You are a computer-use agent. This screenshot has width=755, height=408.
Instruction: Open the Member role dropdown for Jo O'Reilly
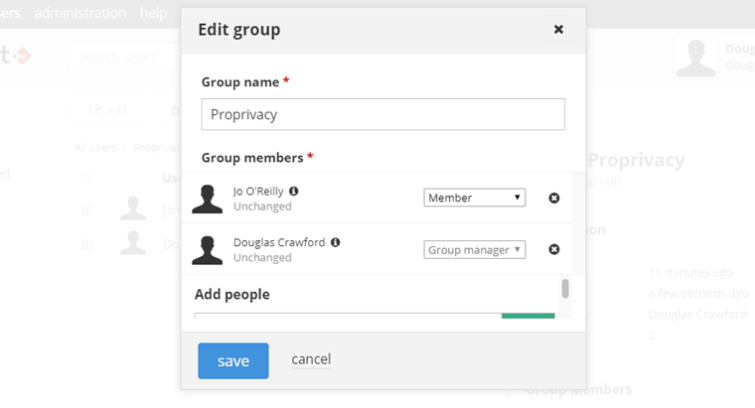(474, 197)
